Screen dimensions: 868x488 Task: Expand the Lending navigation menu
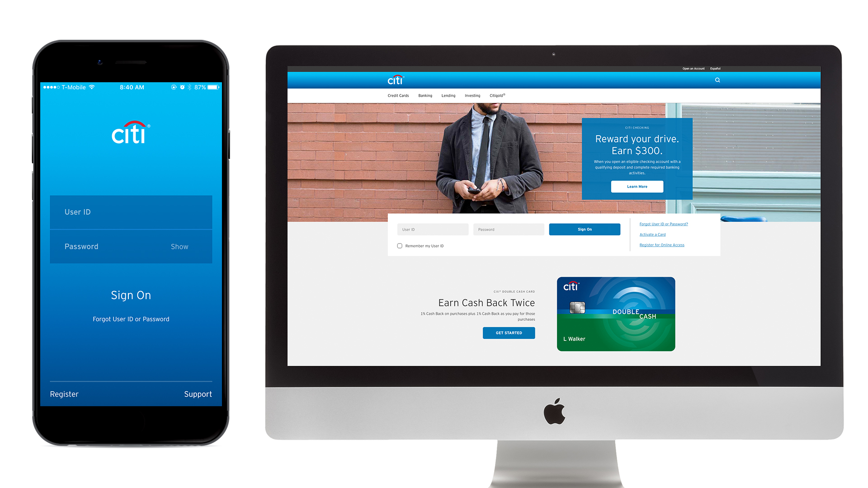coord(449,95)
